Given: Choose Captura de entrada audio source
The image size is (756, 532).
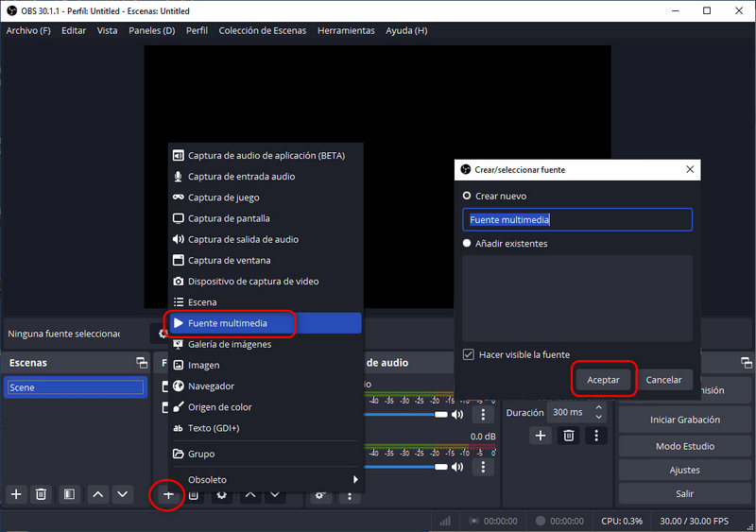Looking at the screenshot, I should (x=266, y=177).
